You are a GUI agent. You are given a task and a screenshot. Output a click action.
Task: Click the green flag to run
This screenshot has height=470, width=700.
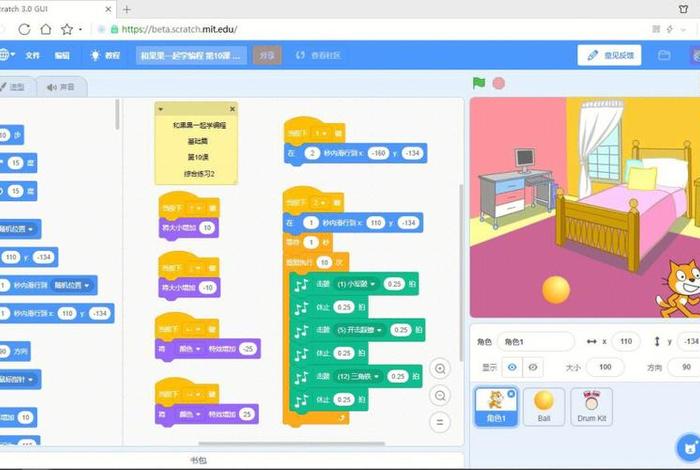click(x=479, y=83)
